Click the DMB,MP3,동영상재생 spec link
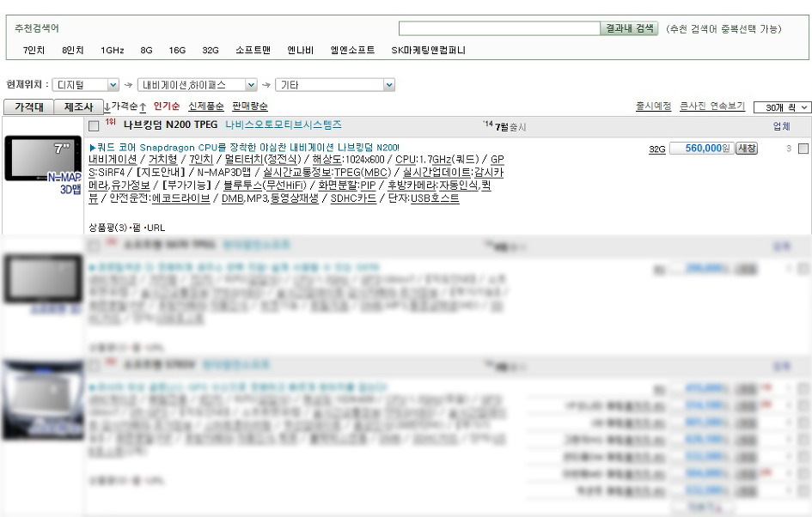 coord(270,198)
